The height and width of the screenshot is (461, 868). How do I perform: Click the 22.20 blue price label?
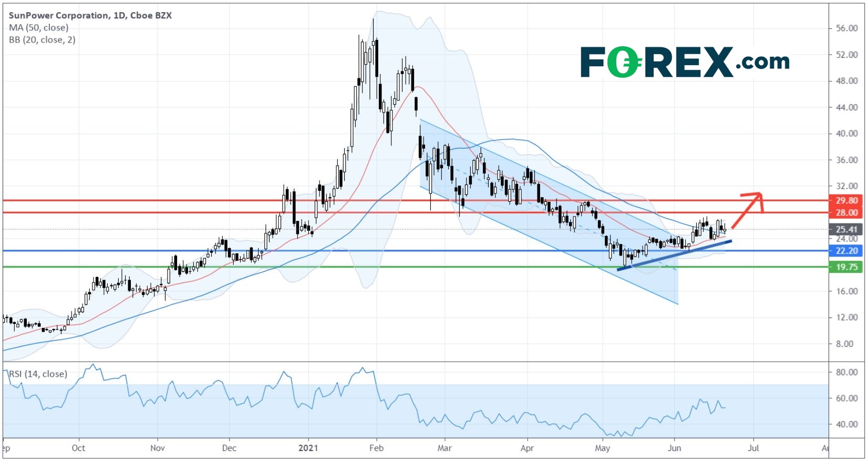click(846, 251)
